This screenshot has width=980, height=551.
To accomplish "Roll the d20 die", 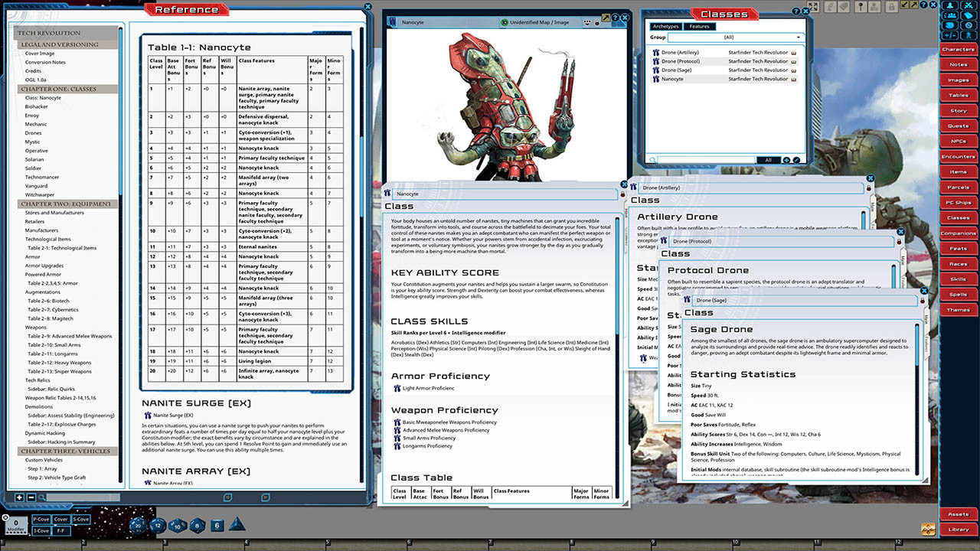I will click(136, 525).
